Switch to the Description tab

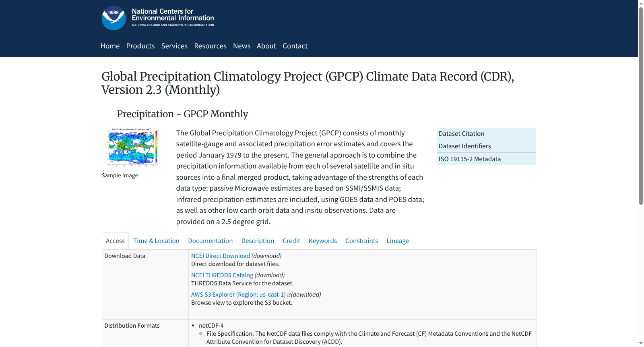(x=258, y=241)
